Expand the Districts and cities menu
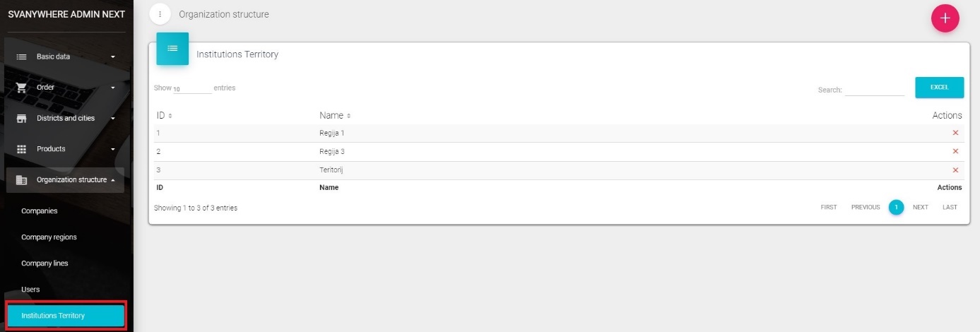This screenshot has width=980, height=332. tap(66, 118)
